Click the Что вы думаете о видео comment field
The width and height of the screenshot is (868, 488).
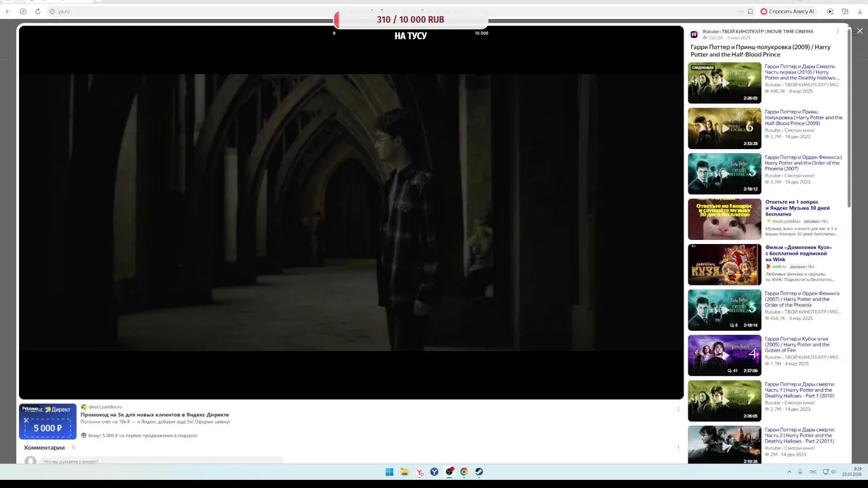tap(163, 462)
